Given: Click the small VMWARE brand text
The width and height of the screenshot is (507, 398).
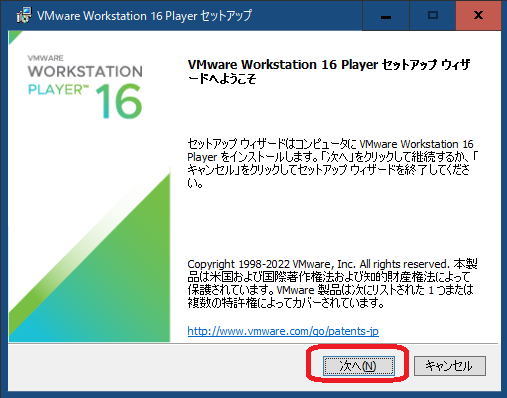Looking at the screenshot, I should click(x=46, y=58).
